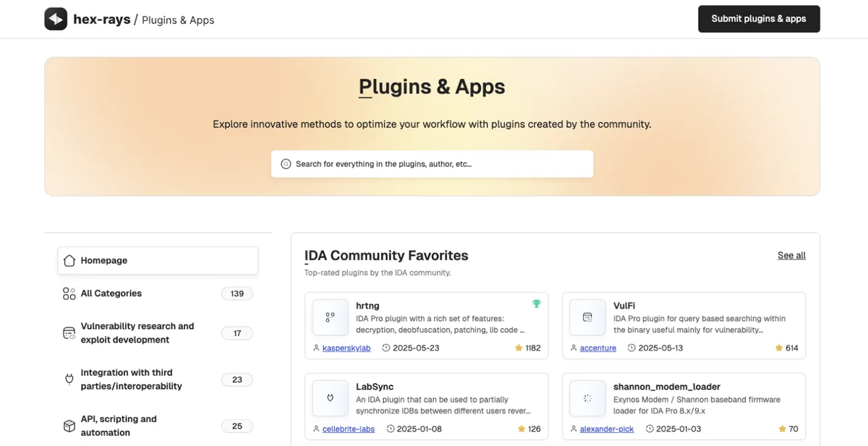The height and width of the screenshot is (446, 868).
Task: Focus the plugin search input field
Action: click(x=432, y=164)
